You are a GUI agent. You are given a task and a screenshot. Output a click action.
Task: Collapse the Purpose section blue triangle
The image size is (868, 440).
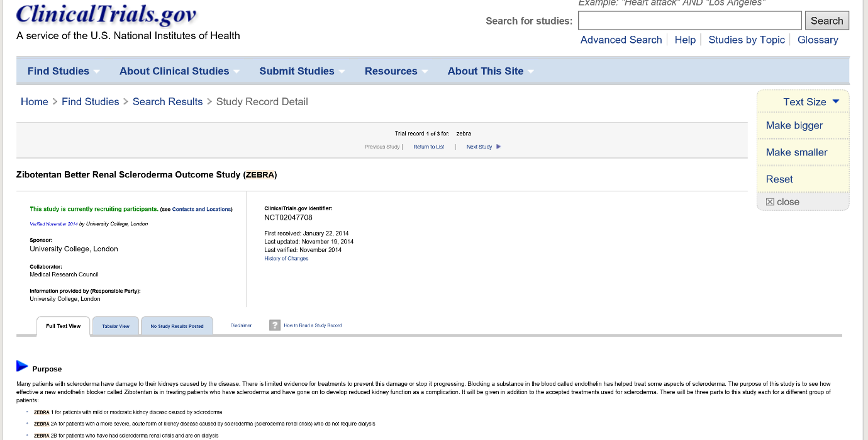23,366
